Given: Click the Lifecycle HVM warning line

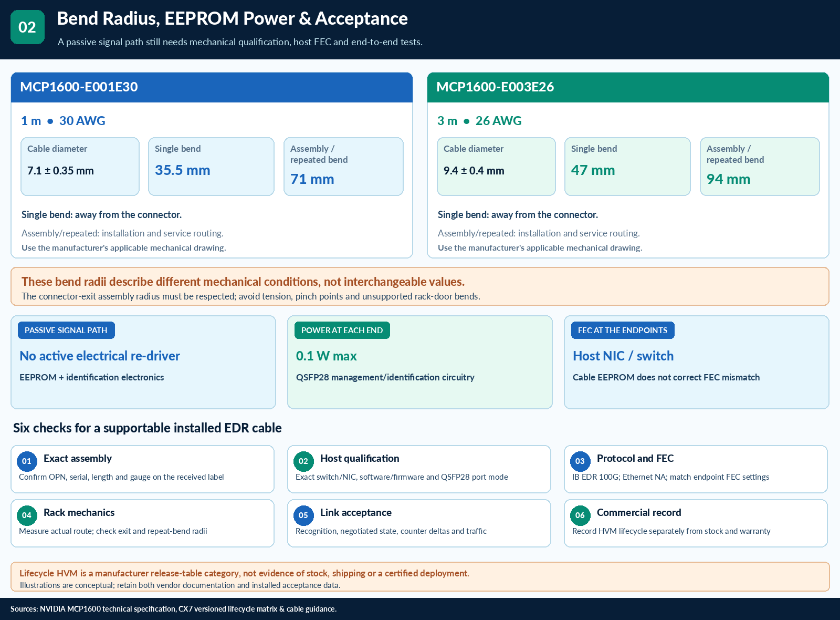Looking at the screenshot, I should (244, 573).
